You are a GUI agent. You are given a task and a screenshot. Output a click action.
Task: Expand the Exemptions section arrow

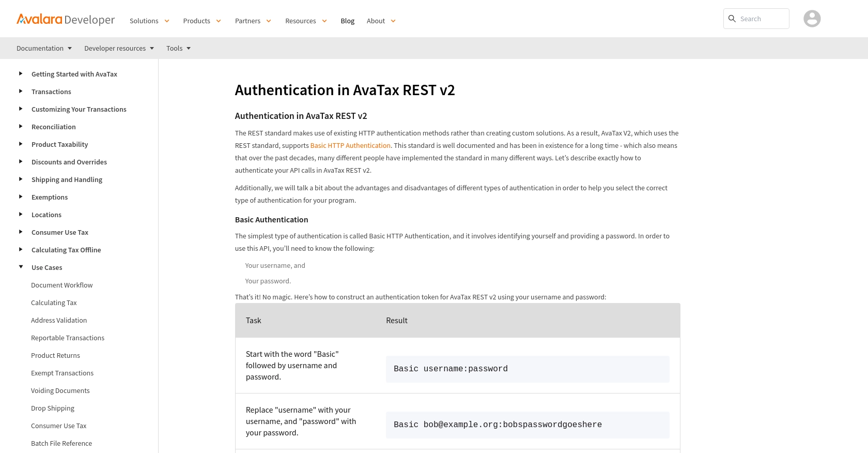[x=21, y=197]
